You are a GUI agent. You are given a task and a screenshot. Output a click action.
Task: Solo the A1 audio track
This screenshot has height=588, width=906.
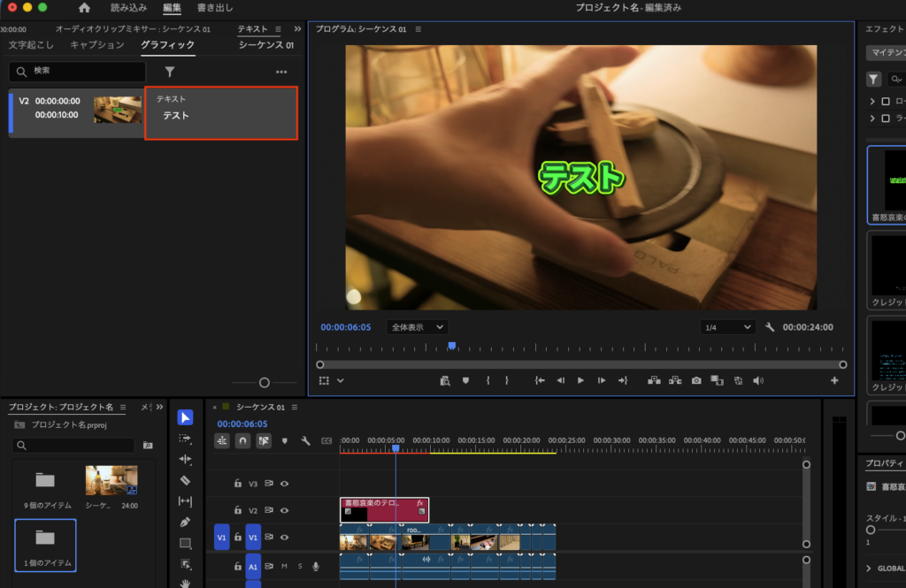click(300, 566)
